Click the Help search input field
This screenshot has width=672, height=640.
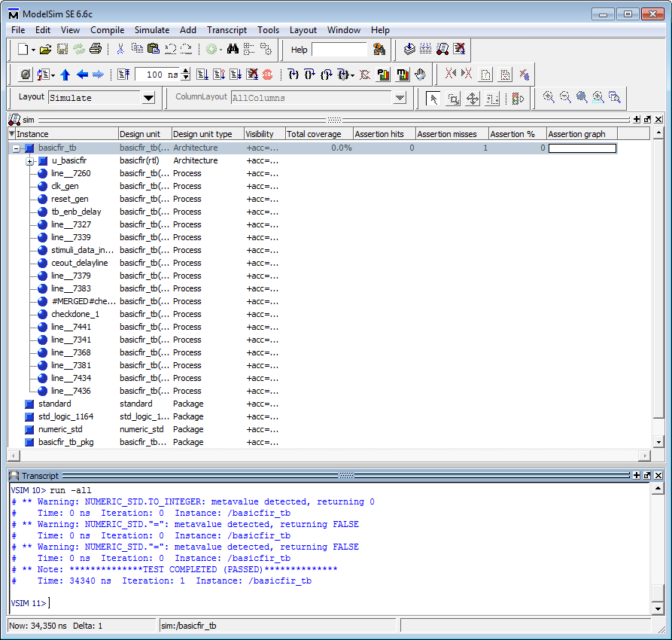click(339, 50)
